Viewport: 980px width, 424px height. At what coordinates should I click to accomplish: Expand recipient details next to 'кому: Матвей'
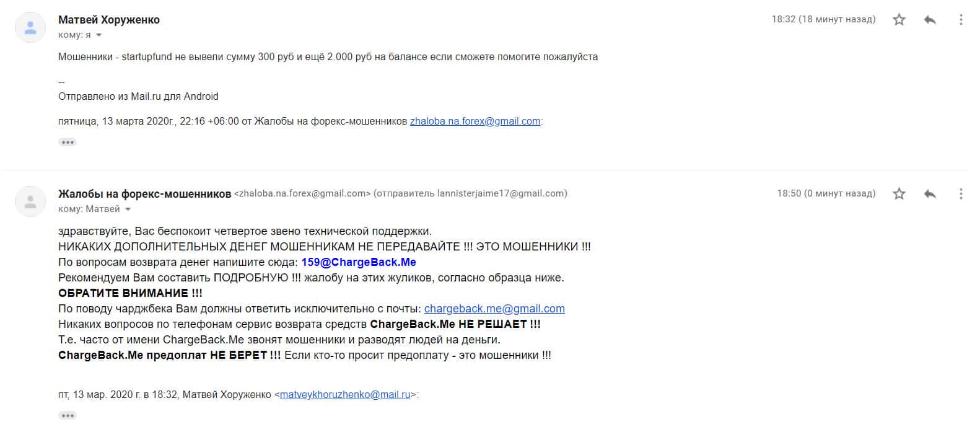(x=128, y=210)
